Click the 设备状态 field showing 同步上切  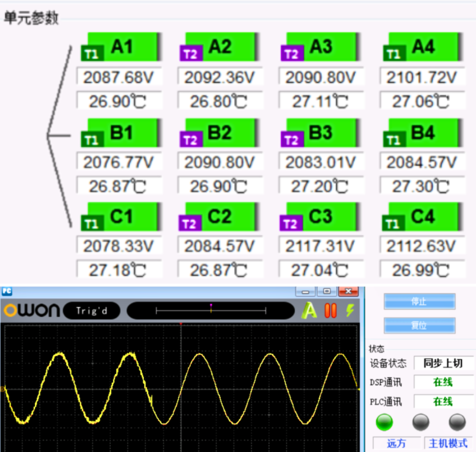(443, 363)
